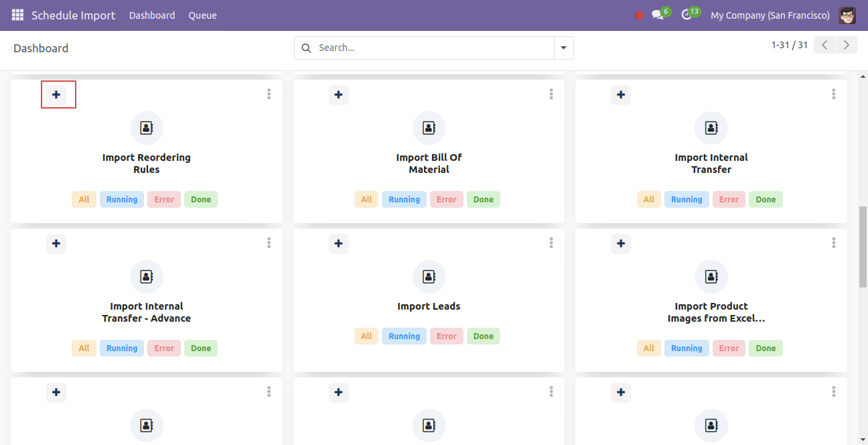Show Running jobs for Import Reordering Rules
The height and width of the screenshot is (445, 868).
pos(122,199)
